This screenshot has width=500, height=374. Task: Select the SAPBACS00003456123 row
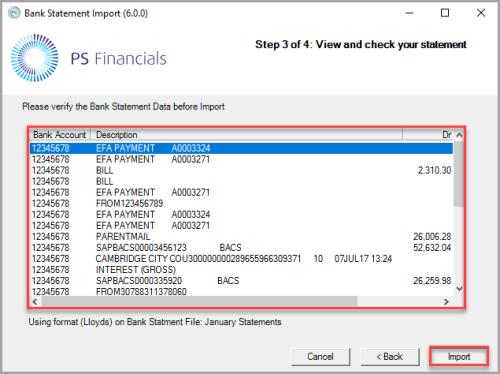click(x=241, y=247)
